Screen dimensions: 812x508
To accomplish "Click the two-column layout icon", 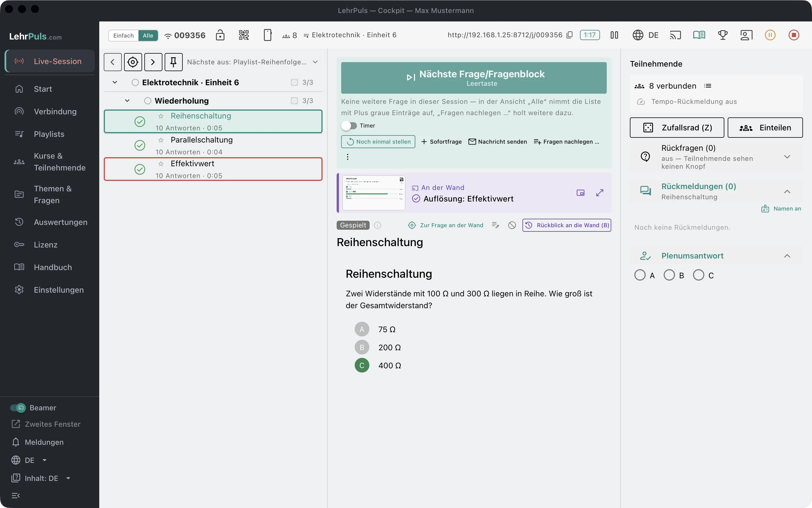I will pyautogui.click(x=614, y=35).
